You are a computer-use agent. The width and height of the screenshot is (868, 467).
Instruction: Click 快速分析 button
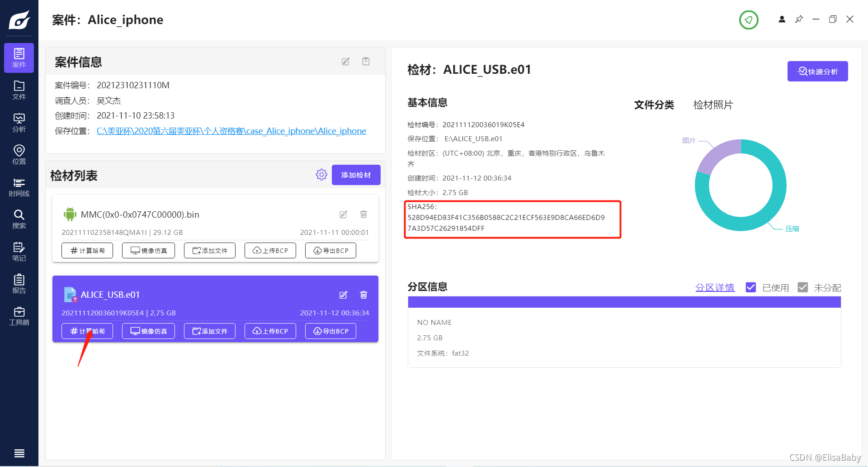[x=817, y=71]
